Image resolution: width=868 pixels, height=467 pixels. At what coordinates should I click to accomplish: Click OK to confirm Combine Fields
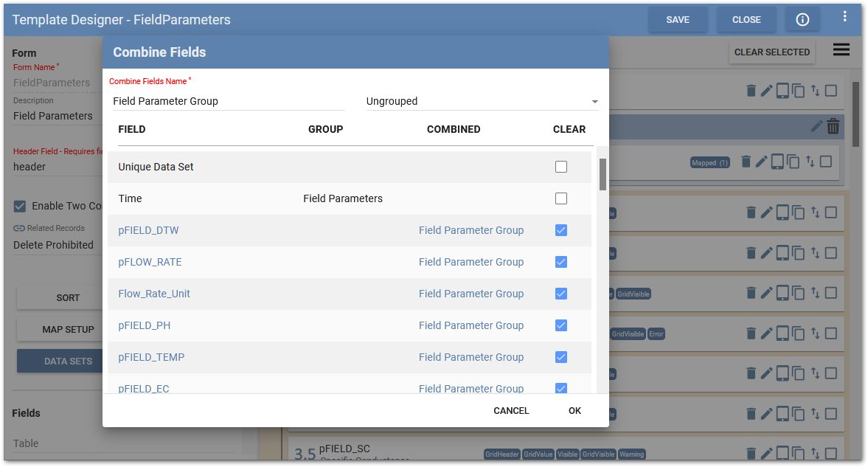click(x=574, y=410)
